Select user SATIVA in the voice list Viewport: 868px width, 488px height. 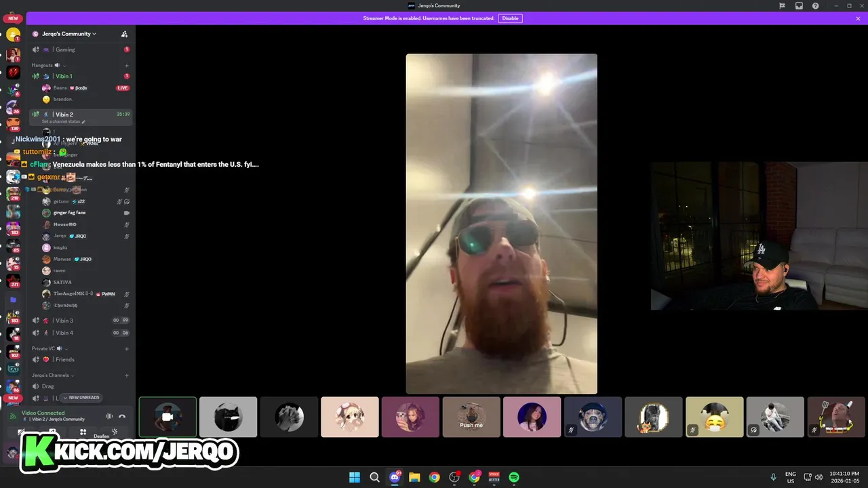[86, 282]
